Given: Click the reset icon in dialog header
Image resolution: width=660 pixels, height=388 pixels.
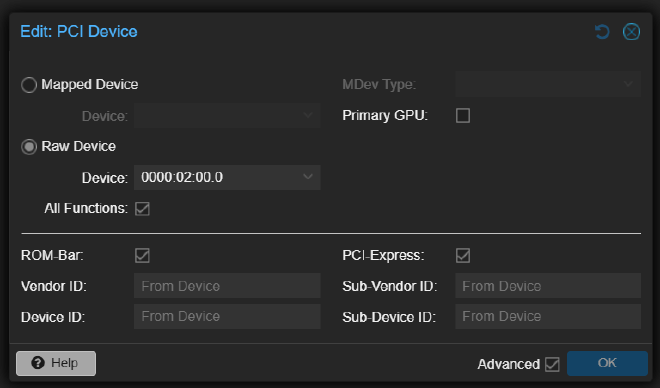Looking at the screenshot, I should 602,32.
